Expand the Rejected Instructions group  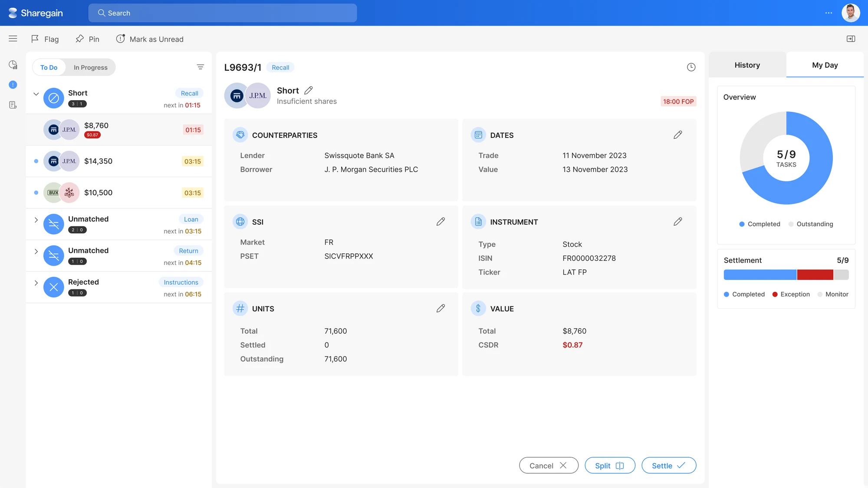[36, 283]
